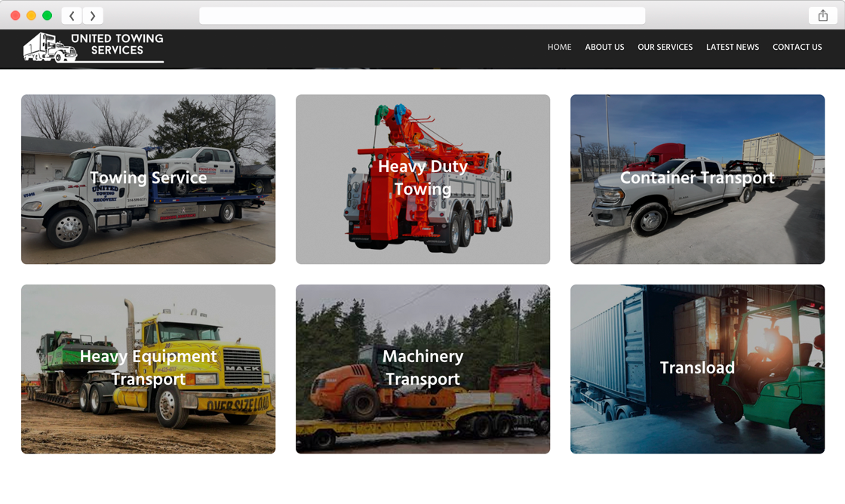
Task: Open the Container Transport card
Action: pos(697,179)
